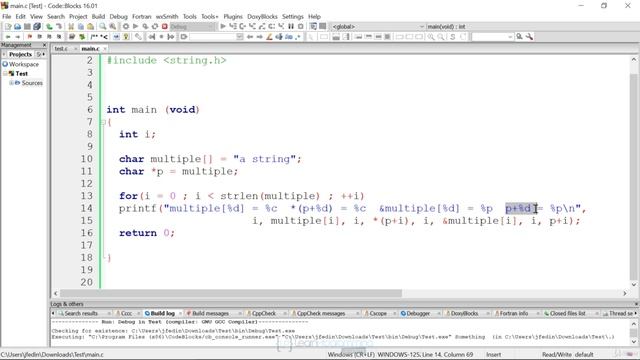
Task: Select the Projects management tab
Action: click(x=20, y=54)
